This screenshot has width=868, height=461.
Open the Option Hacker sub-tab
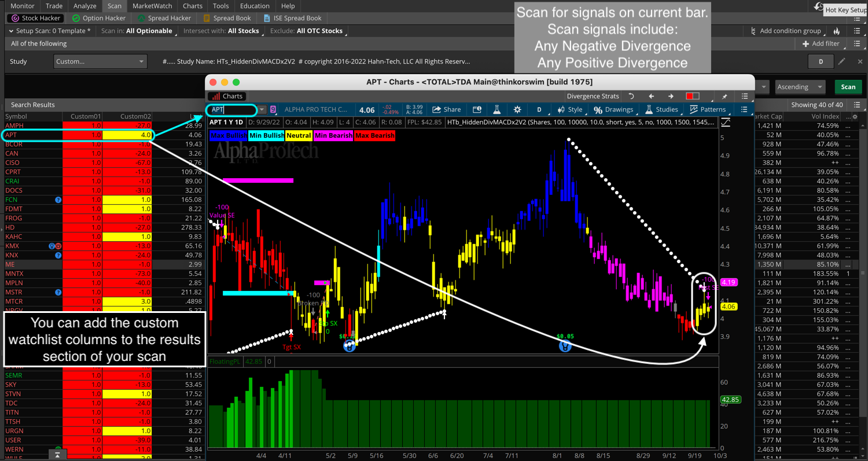[x=99, y=18]
